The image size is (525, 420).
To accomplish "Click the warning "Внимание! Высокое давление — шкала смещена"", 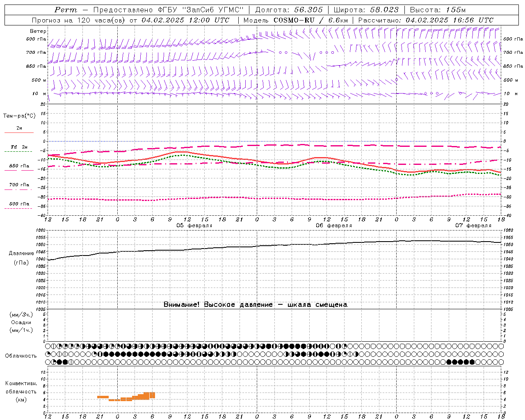I will [x=255, y=304].
